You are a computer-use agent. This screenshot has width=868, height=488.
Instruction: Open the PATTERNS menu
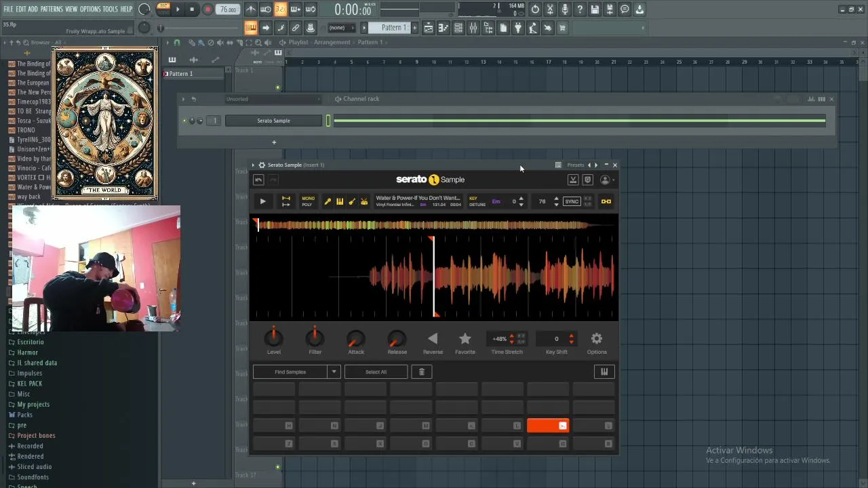point(52,9)
